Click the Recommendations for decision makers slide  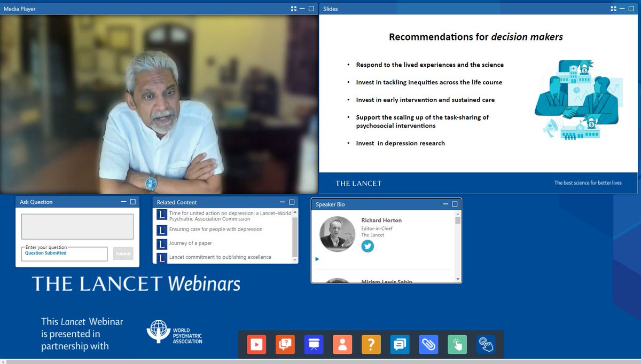479,104
